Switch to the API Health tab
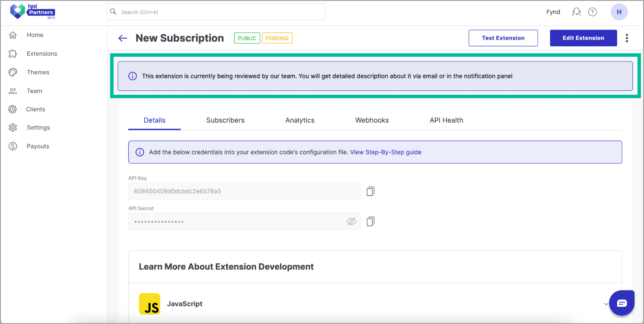This screenshot has width=644, height=324. (x=446, y=120)
